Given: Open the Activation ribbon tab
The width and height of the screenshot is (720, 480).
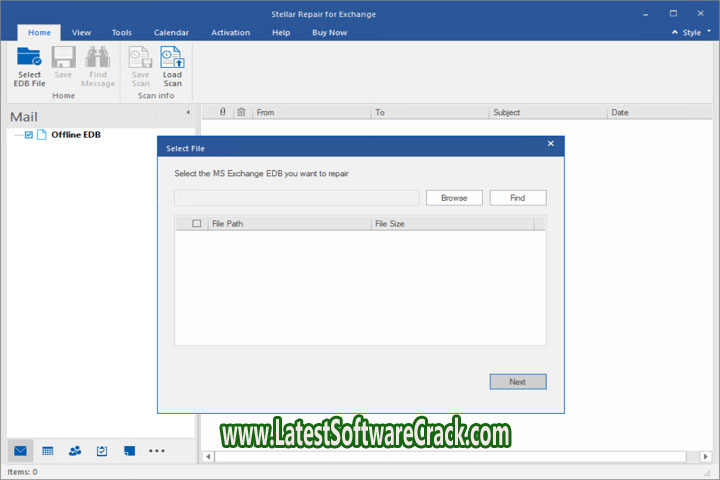Looking at the screenshot, I should coord(231,33).
